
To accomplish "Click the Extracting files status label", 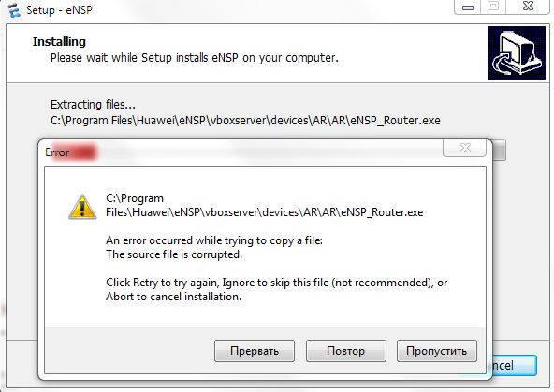I will click(x=93, y=105).
